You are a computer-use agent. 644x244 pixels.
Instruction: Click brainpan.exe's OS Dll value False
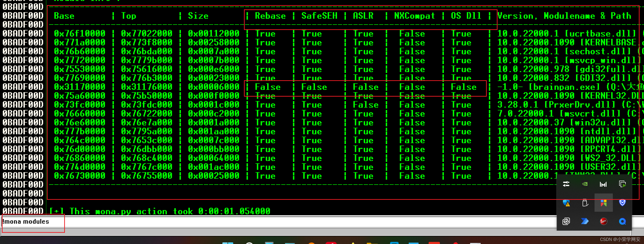pyautogui.click(x=464, y=87)
